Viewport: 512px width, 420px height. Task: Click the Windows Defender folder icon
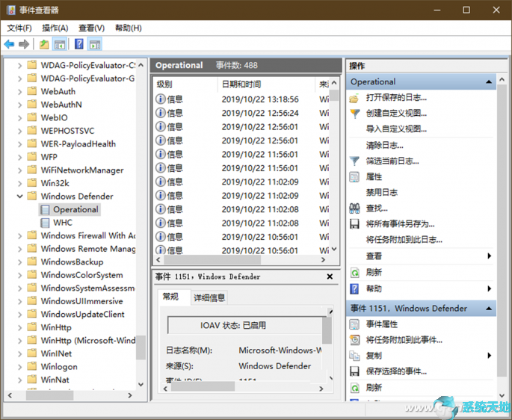click(31, 196)
